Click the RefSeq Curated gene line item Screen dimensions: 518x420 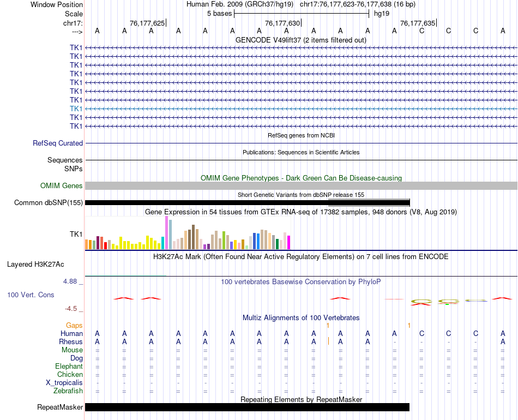[x=301, y=143]
